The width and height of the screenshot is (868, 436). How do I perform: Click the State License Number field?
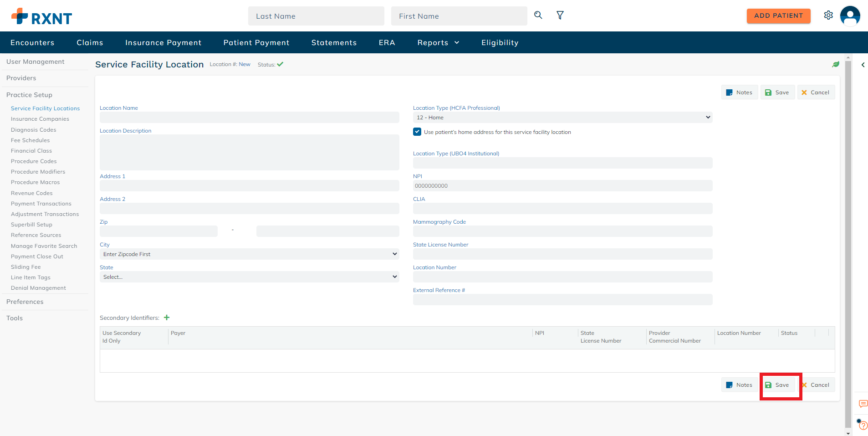pyautogui.click(x=562, y=254)
